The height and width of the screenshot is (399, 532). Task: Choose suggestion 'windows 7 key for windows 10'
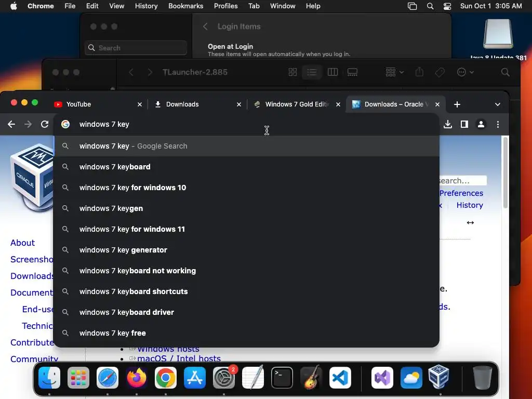[246, 188]
